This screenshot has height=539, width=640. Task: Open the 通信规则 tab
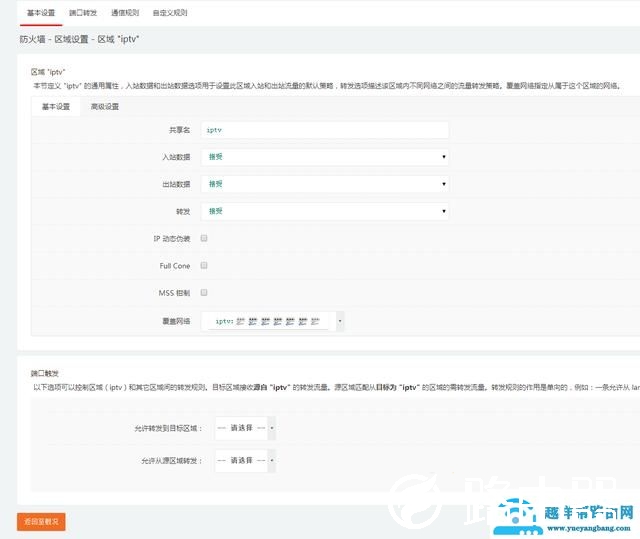click(125, 13)
